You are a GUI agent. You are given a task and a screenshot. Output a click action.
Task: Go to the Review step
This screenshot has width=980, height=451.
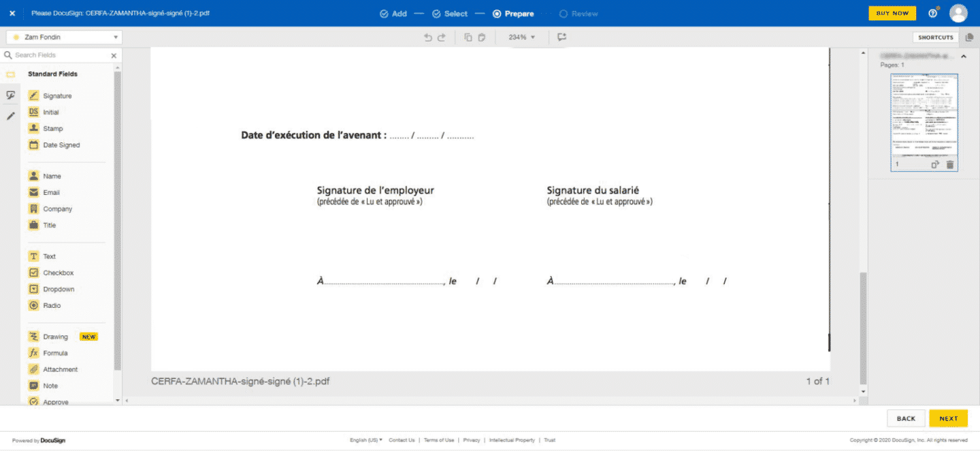578,14
